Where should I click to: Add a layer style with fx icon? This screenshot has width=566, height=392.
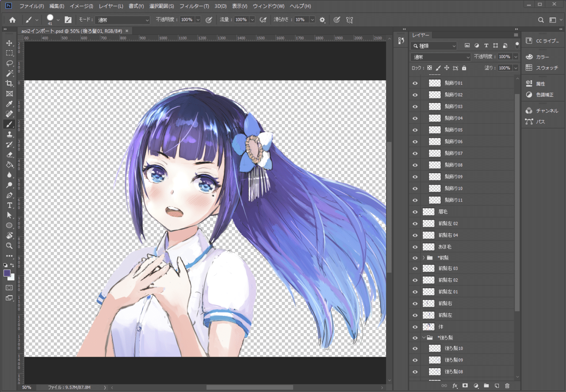coord(455,386)
